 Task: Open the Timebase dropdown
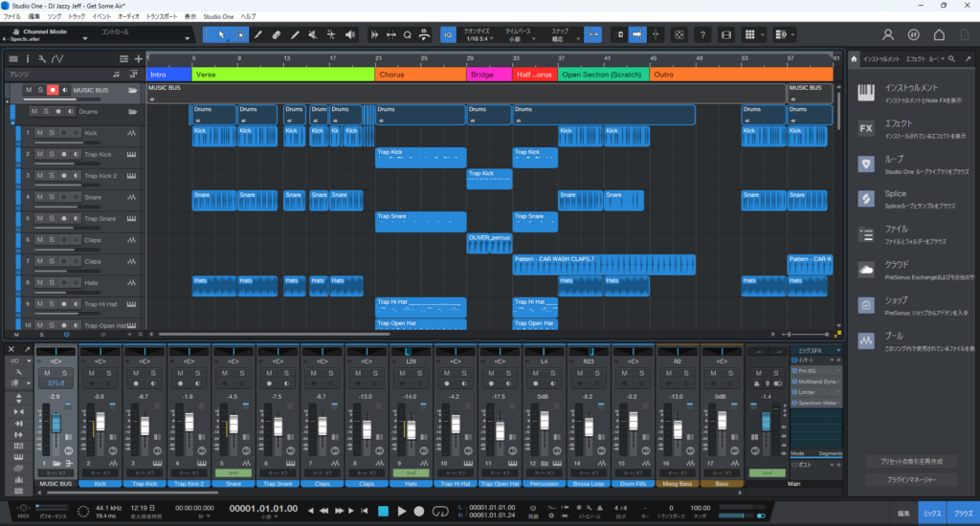point(515,39)
